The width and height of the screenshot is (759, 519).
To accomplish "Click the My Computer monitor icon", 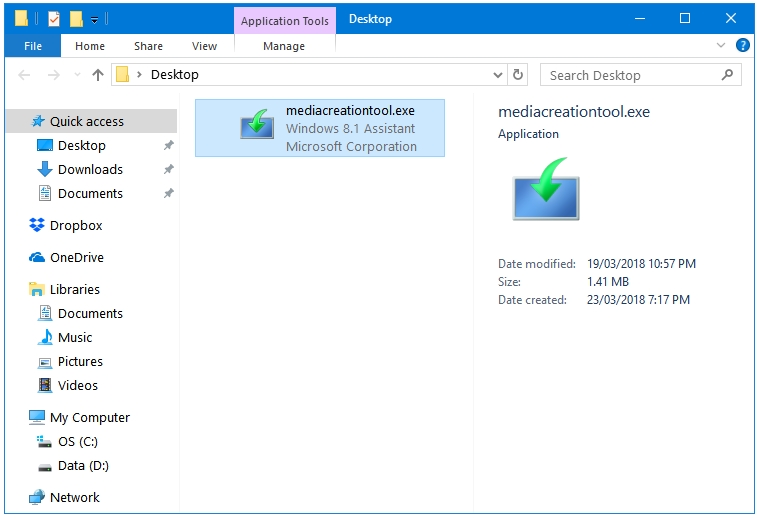I will click(x=37, y=417).
